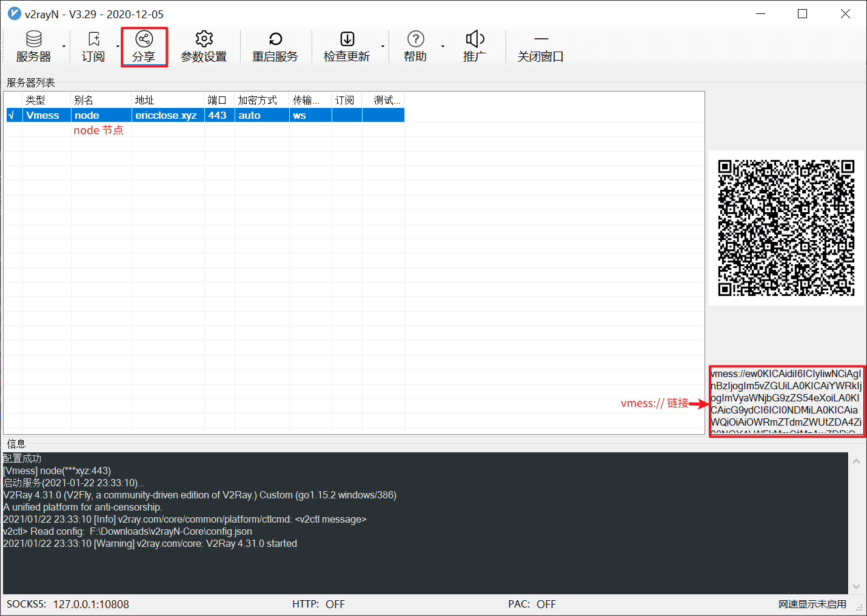Select the Vmess cell in server row
This screenshot has height=616, width=867.
pos(47,115)
